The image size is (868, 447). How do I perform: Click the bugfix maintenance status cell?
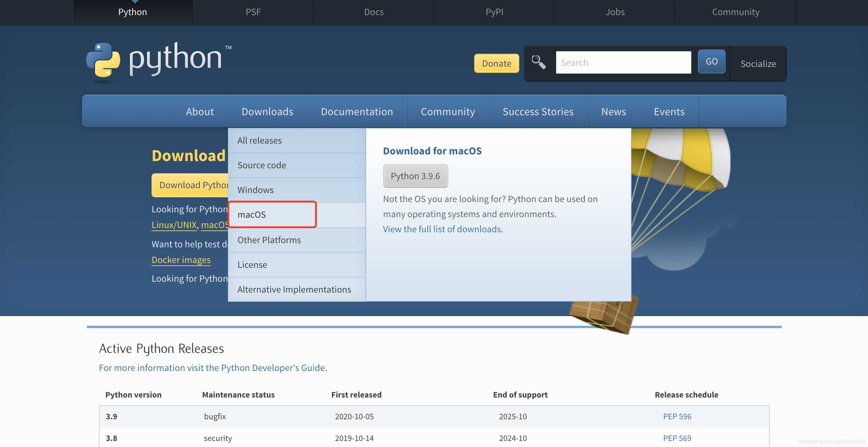[215, 417]
